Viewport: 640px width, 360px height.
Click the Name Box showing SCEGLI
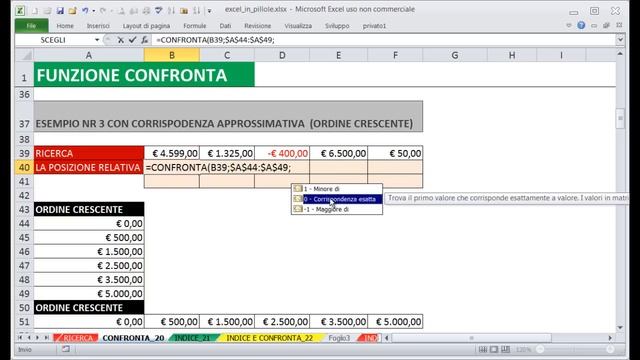coord(53,40)
